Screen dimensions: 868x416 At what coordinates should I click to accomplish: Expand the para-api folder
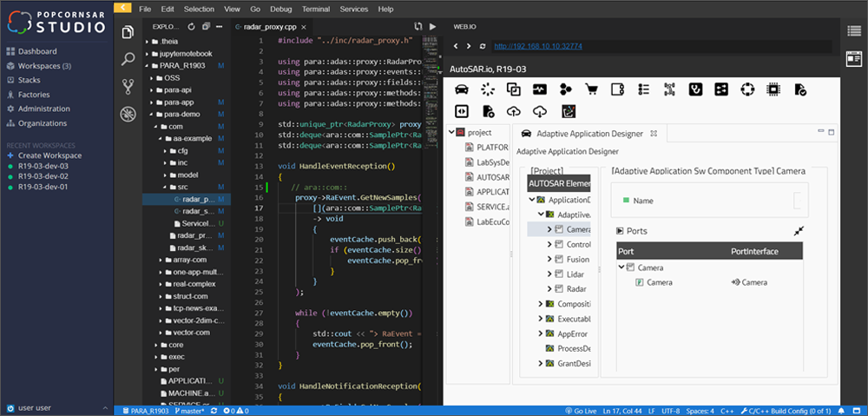pyautogui.click(x=152, y=89)
